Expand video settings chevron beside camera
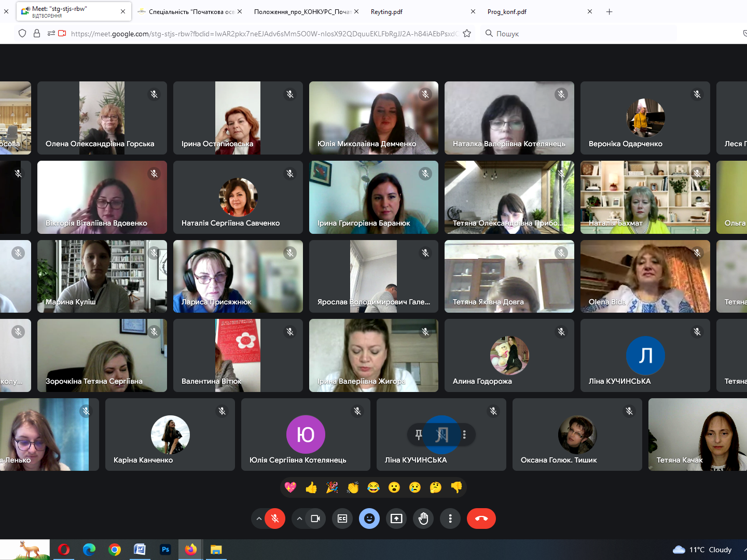 tap(299, 519)
